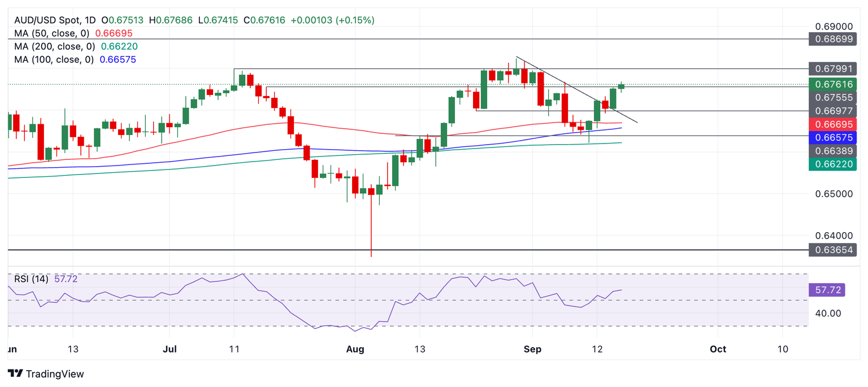Click the RSI (14) indicator label
Viewport: 868px width, 387px height.
click(x=32, y=279)
